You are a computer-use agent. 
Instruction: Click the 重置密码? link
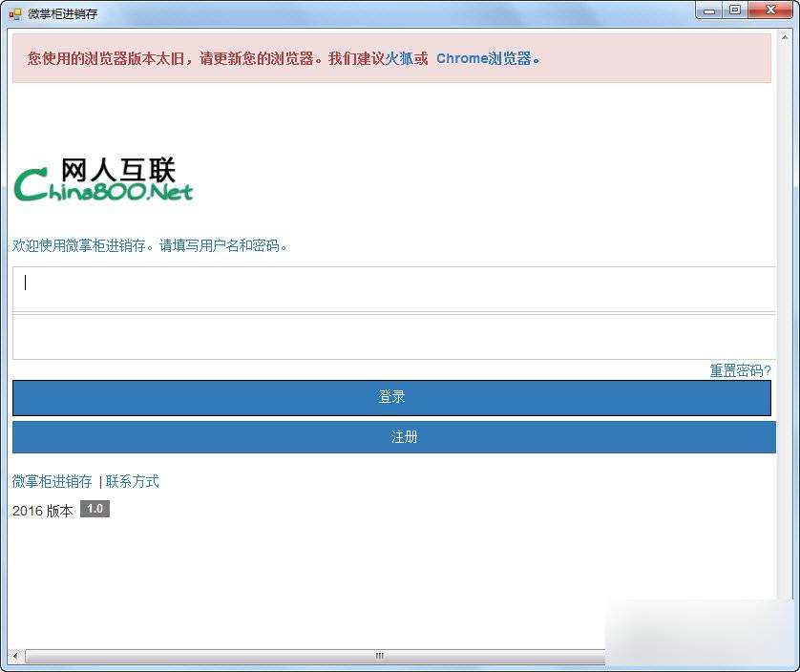(x=739, y=370)
